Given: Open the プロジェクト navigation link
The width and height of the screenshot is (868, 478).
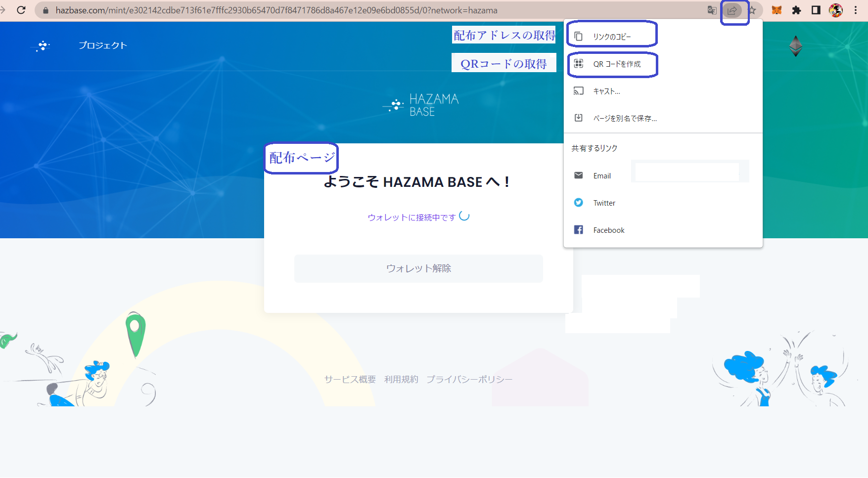Looking at the screenshot, I should tap(103, 45).
